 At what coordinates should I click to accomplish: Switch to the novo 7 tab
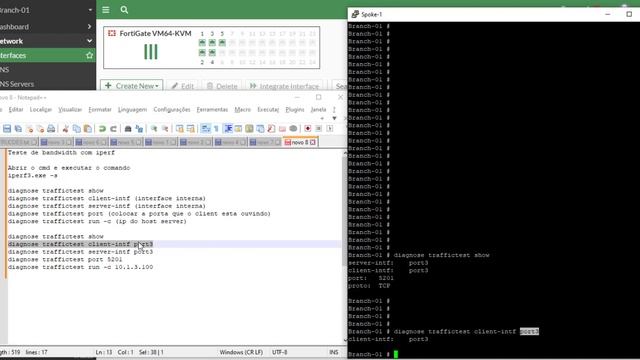pyautogui.click(x=265, y=142)
